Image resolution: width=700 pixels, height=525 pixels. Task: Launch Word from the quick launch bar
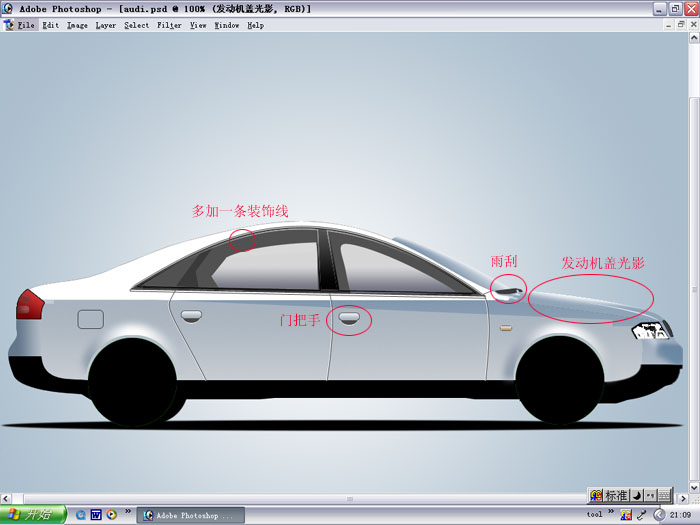[x=97, y=515]
